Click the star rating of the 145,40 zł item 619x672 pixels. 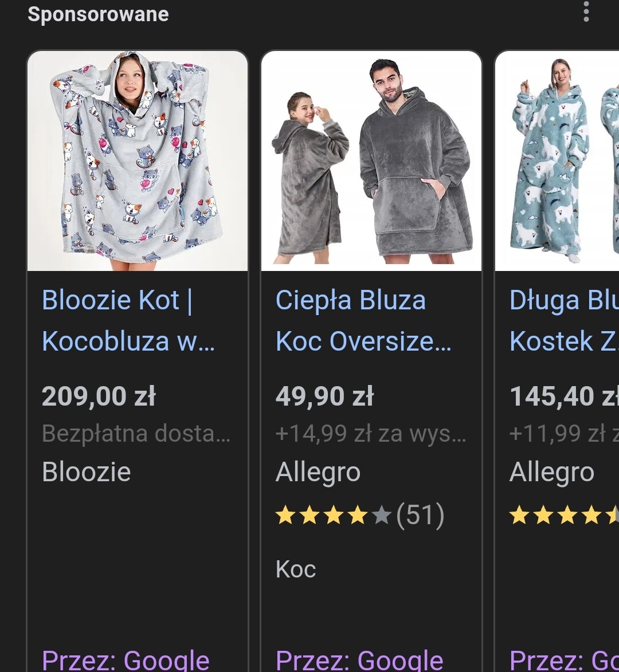564,514
